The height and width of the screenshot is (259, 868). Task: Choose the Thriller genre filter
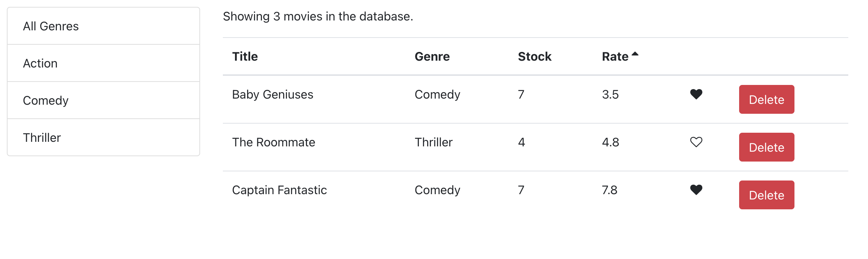point(103,138)
